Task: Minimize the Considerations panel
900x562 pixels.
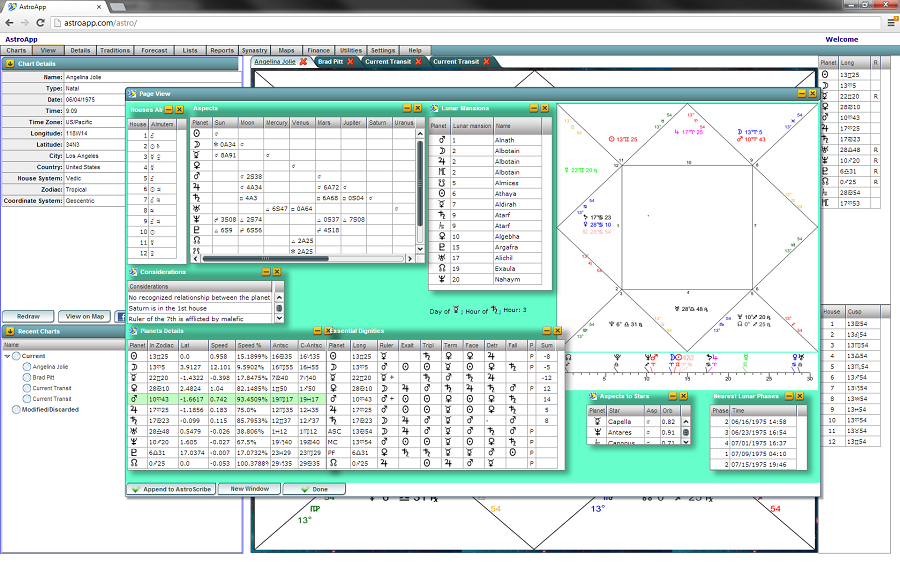Action: pyautogui.click(x=266, y=271)
